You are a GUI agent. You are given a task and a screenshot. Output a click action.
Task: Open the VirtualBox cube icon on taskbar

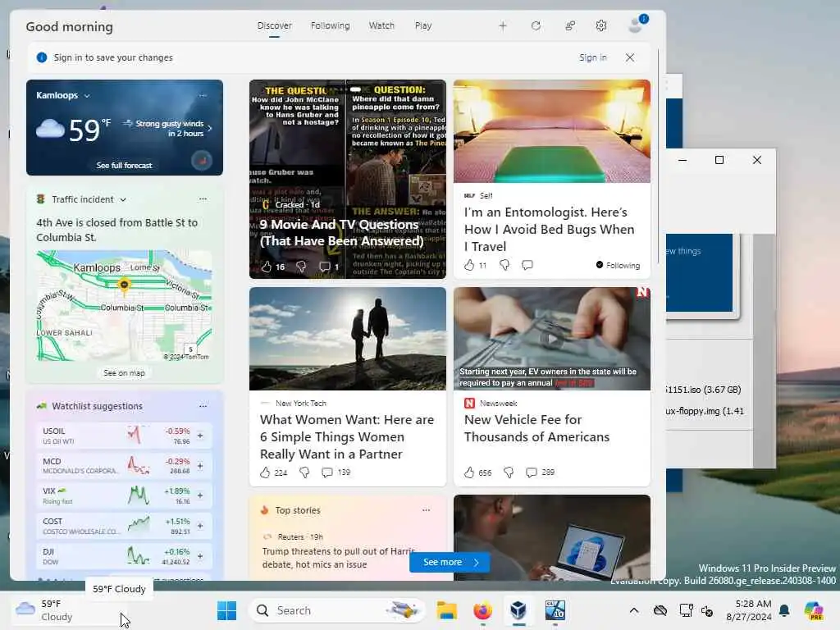point(518,610)
